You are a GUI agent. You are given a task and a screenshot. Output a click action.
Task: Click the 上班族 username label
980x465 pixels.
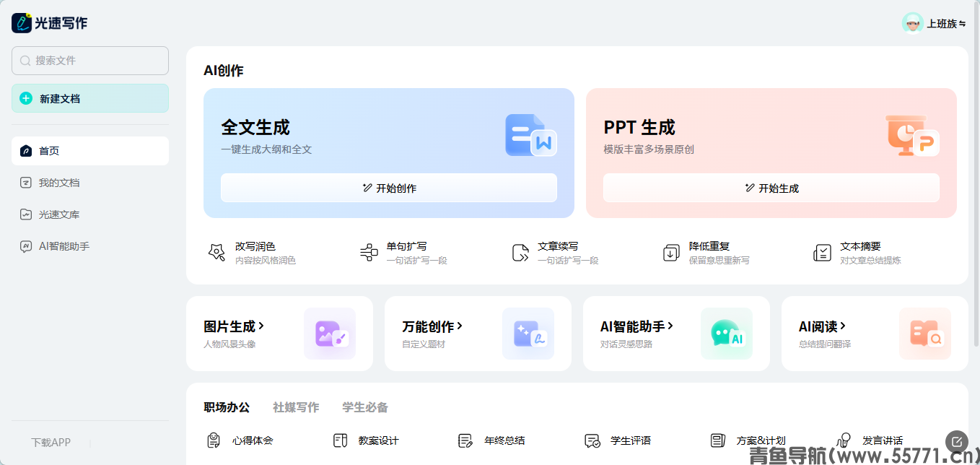click(x=942, y=24)
